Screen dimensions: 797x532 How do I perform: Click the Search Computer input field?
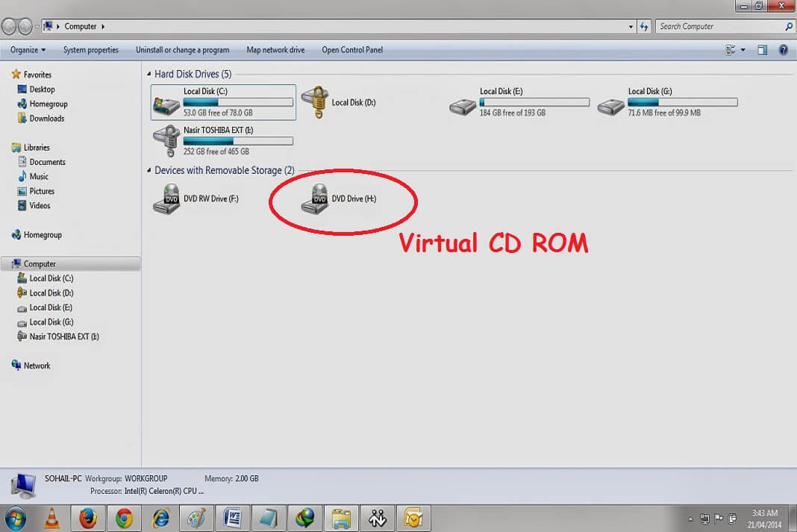[719, 26]
